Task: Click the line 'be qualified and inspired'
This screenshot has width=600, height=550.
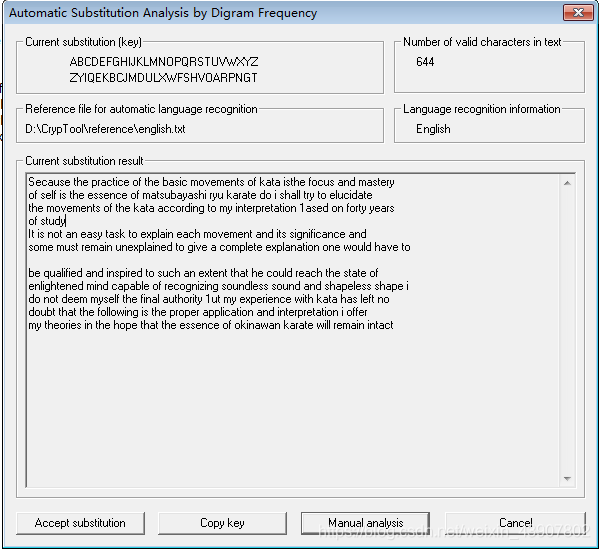Action: click(203, 273)
